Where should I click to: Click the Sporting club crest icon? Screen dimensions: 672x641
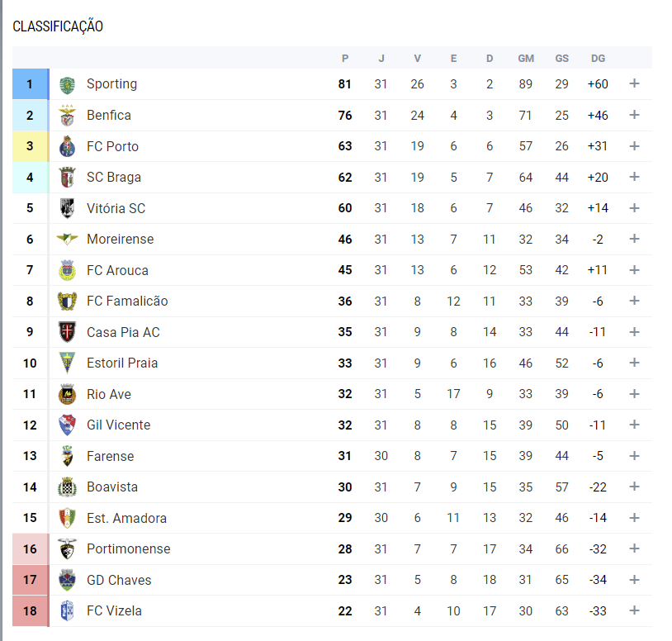68,85
